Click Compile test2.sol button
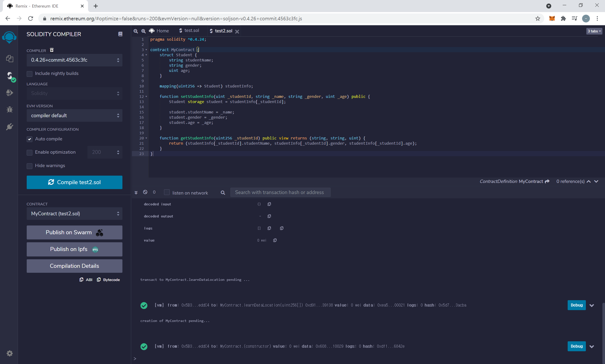This screenshot has height=364, width=605. click(x=74, y=182)
